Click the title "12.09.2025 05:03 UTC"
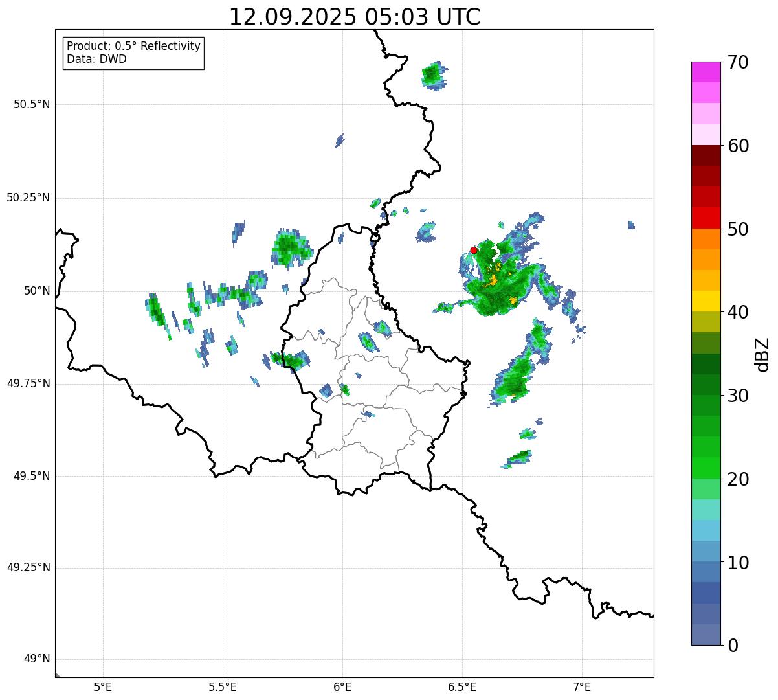 (355, 17)
